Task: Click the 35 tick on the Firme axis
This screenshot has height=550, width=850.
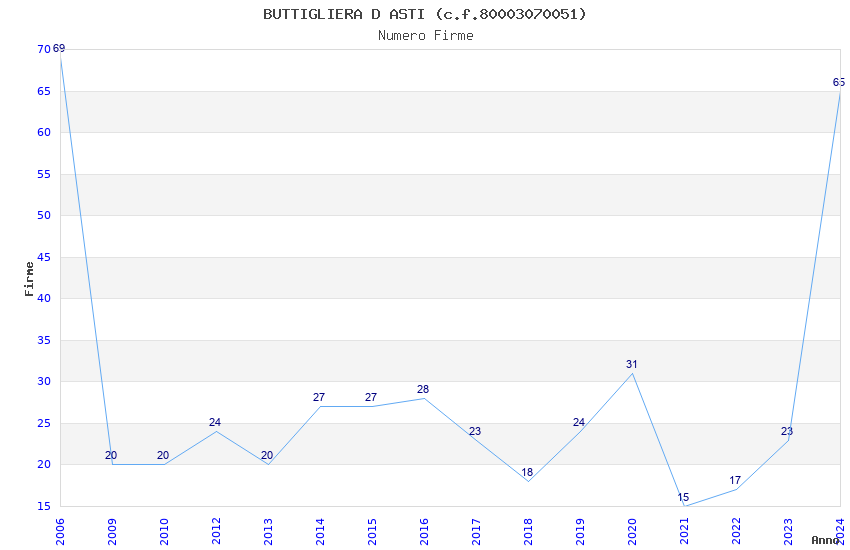Action: (x=44, y=340)
